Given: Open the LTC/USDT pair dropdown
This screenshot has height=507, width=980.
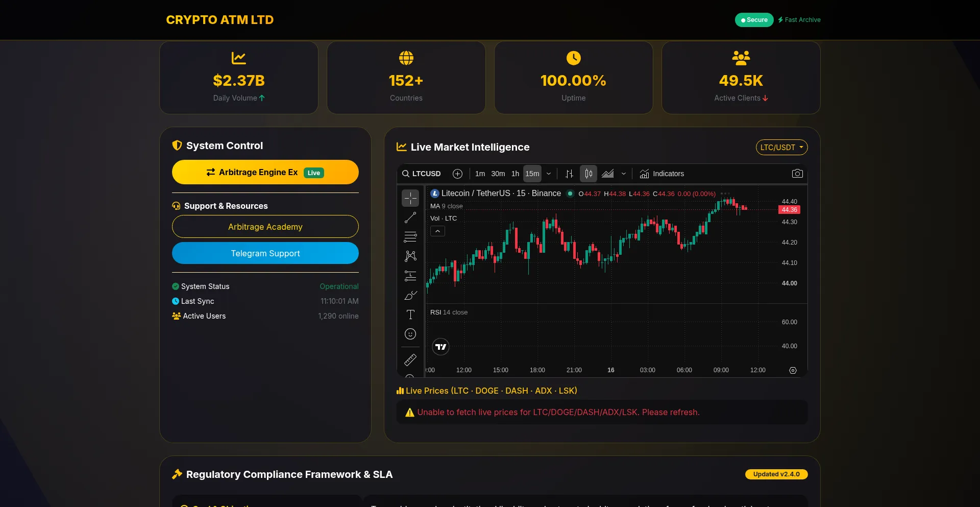Looking at the screenshot, I should (781, 148).
